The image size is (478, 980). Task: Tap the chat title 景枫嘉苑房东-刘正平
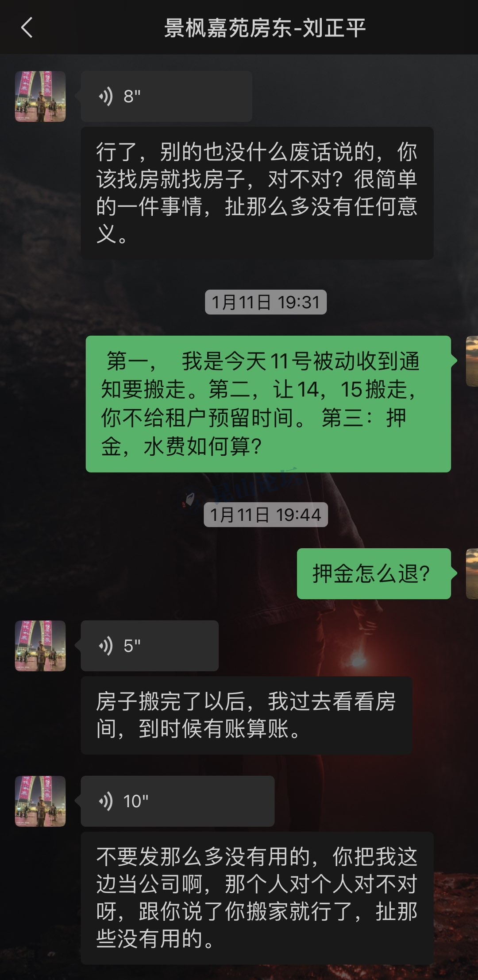(265, 28)
